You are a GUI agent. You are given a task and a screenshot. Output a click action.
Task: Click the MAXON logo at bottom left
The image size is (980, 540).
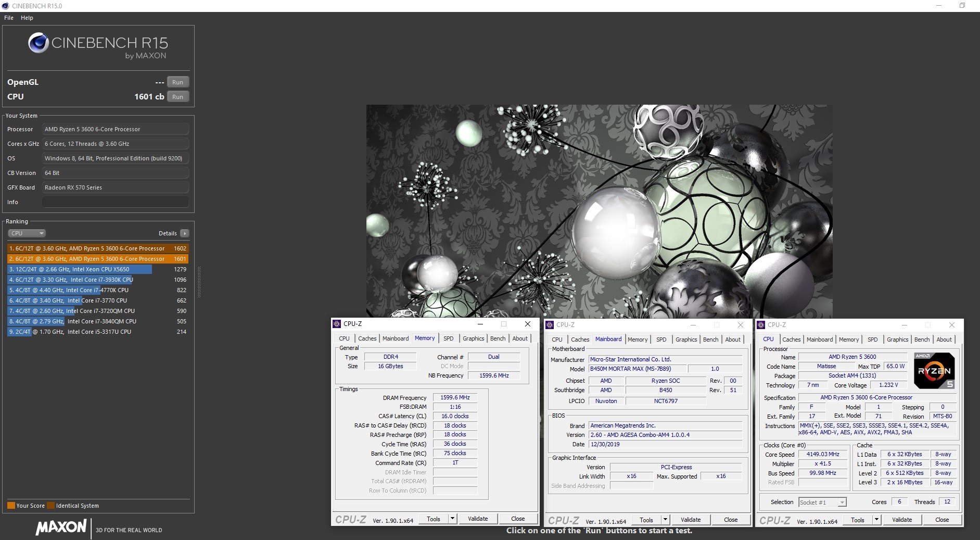coord(61,528)
